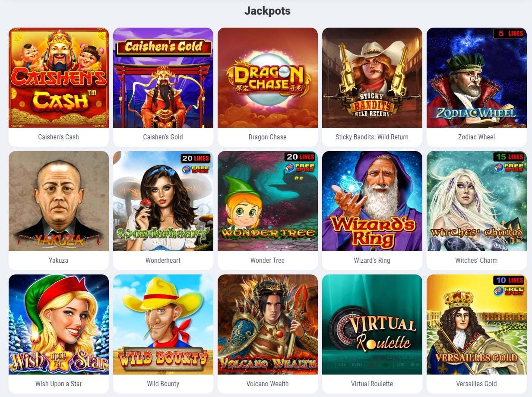532x397 pixels.
Task: Open the Wizard's Ring game image
Action: (372, 201)
